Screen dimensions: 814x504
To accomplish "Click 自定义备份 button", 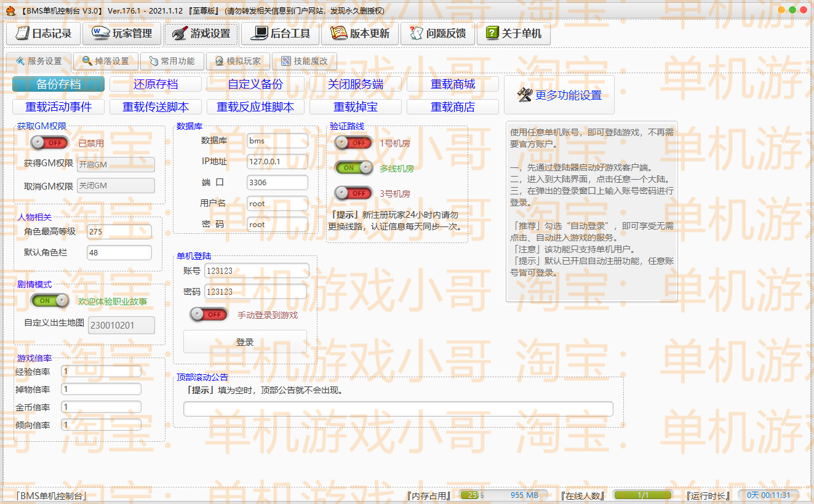I will coord(255,84).
